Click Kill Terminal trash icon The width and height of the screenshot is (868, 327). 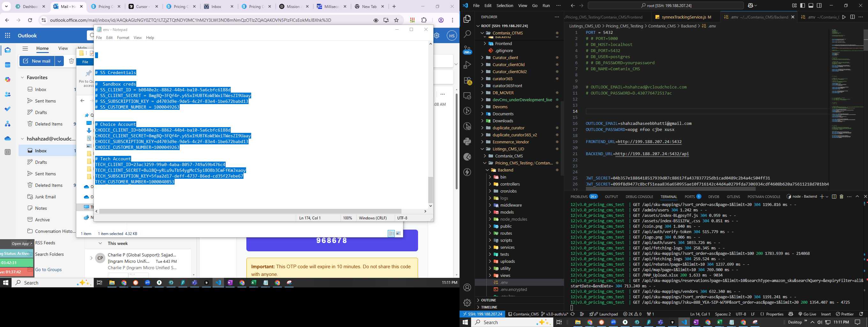point(842,196)
